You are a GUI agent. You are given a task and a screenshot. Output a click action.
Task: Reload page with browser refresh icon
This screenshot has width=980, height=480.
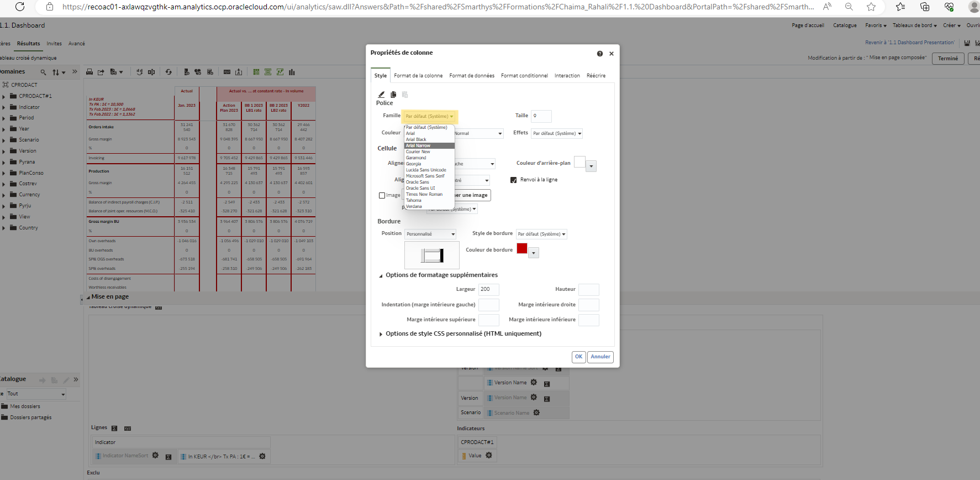(x=20, y=7)
